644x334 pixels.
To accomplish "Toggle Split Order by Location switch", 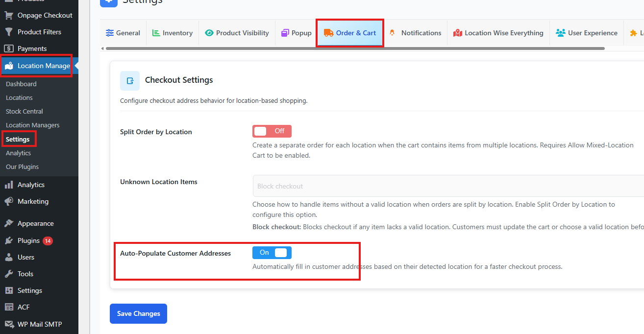I will point(272,131).
